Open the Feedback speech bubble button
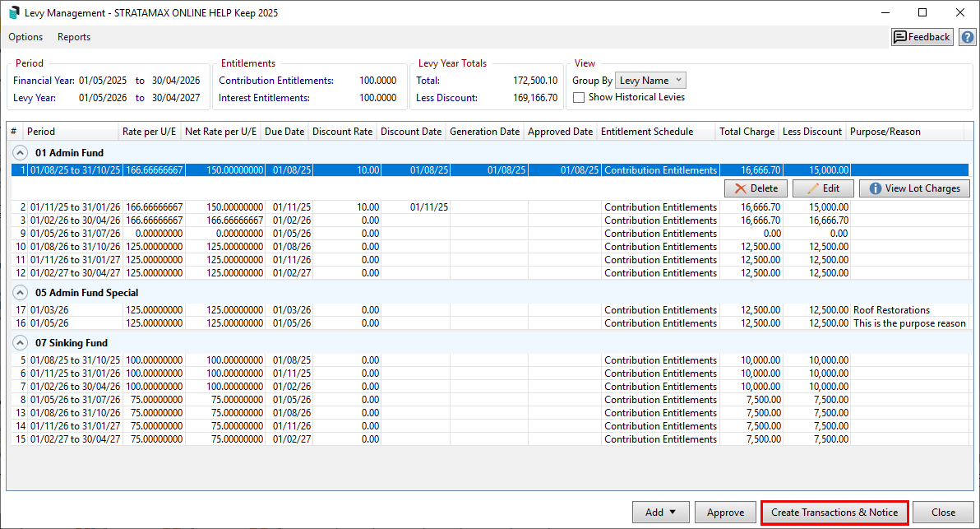Screen dimensions: 980x529 point(922,37)
